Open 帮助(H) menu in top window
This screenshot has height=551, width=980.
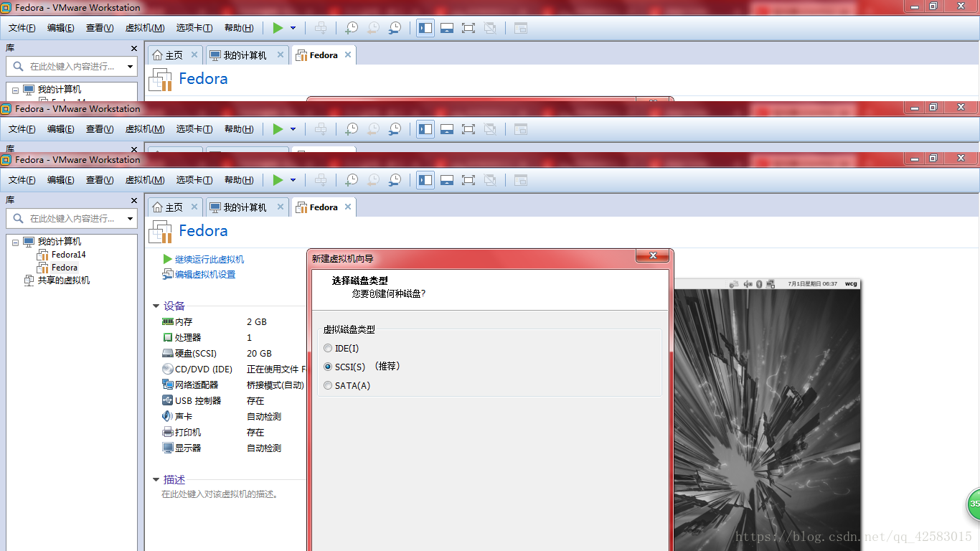click(239, 28)
